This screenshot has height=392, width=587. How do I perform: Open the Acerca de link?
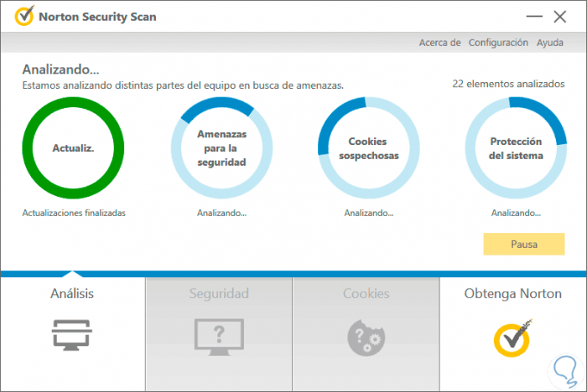439,43
